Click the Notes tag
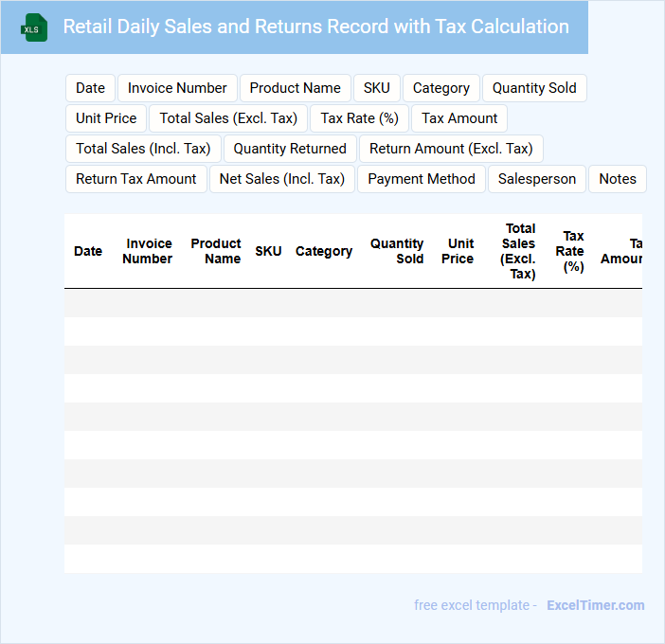Screen dimensions: 665x644 [618, 179]
